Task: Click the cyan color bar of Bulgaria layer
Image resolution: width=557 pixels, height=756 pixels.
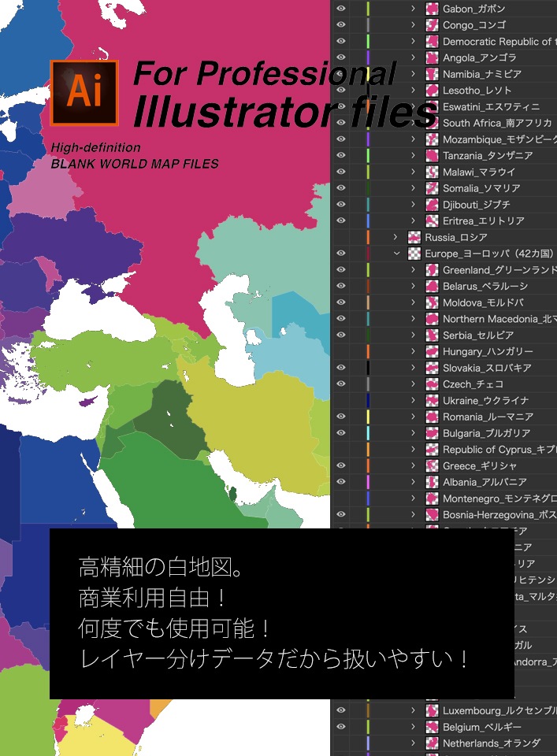Action: coord(368,433)
